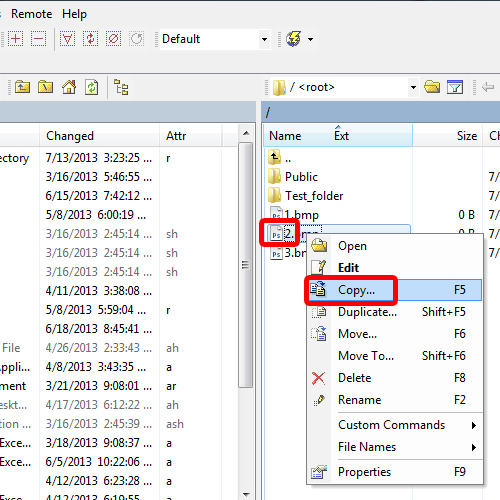Choose Rename from the context menu
This screenshot has width=500, height=500.
[395, 400]
